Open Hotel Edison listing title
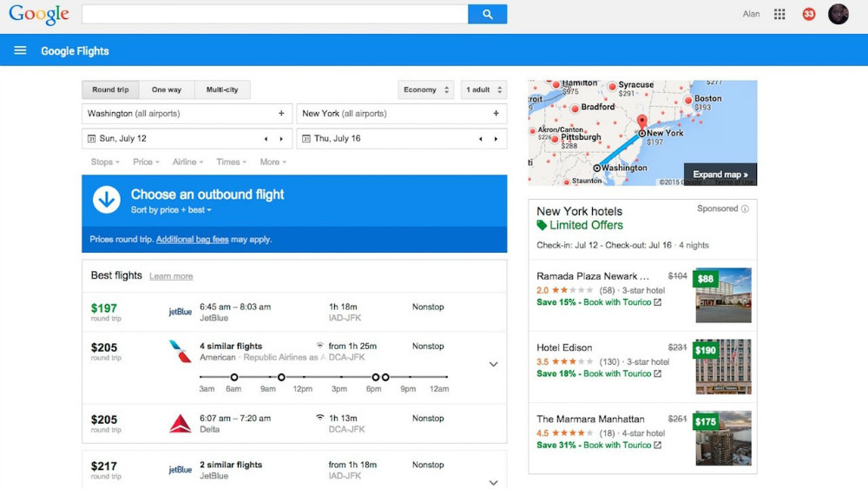 (x=564, y=347)
